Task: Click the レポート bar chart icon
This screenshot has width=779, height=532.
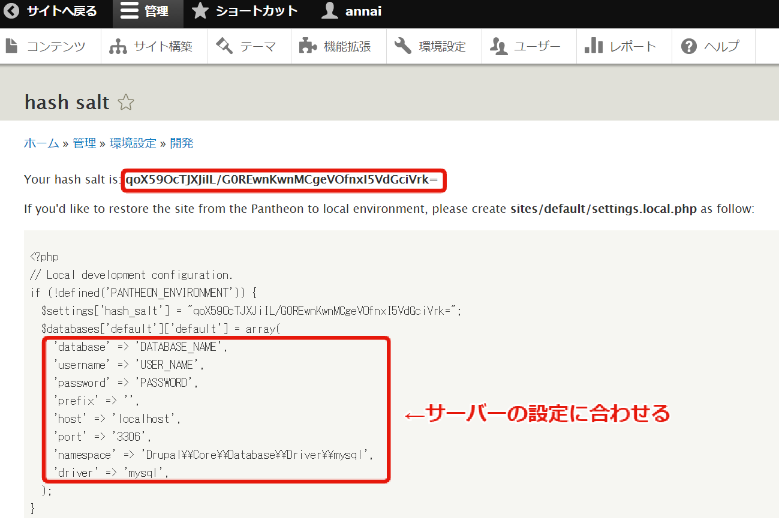Action: [593, 46]
